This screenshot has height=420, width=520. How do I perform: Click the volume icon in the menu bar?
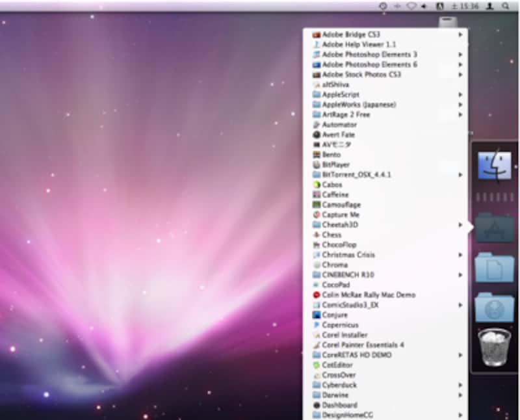click(x=424, y=6)
